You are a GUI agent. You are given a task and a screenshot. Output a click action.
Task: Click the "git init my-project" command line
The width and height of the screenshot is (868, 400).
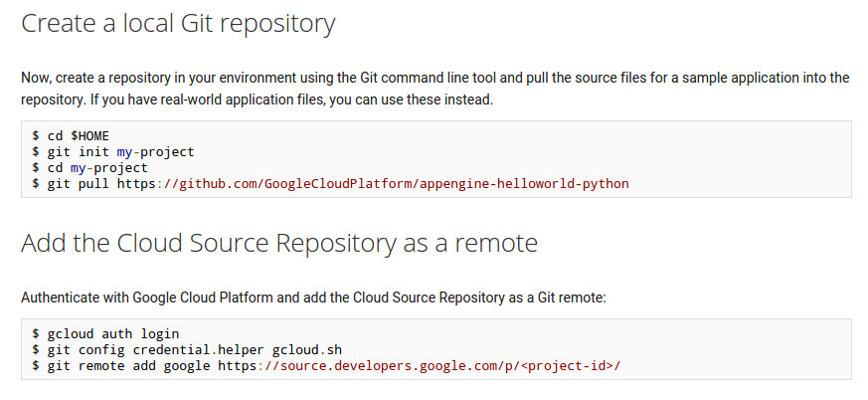[113, 152]
